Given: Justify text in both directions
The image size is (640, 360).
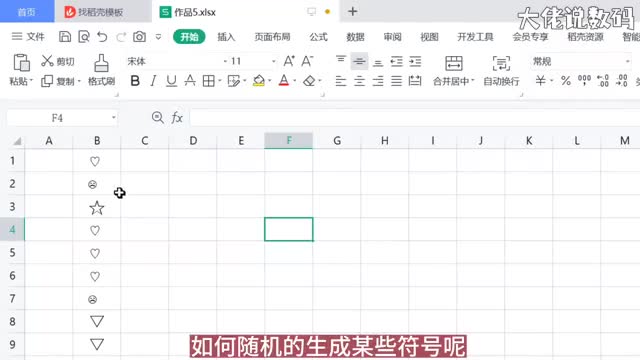Looking at the screenshot, I should [396, 81].
